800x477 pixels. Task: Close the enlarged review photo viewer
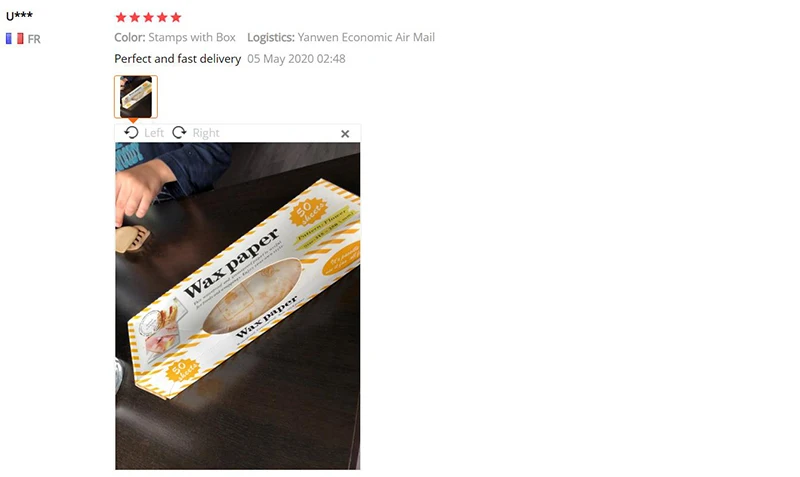tap(345, 134)
